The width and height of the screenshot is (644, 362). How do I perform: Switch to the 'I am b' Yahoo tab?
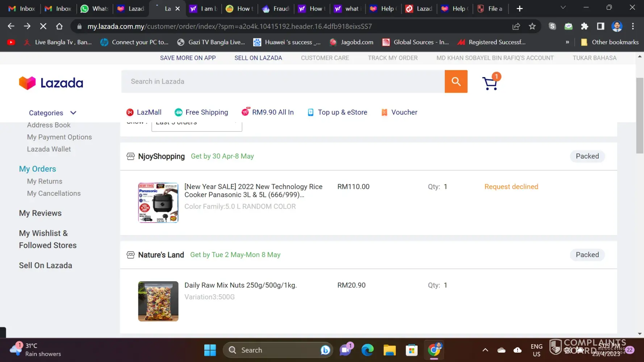click(203, 8)
